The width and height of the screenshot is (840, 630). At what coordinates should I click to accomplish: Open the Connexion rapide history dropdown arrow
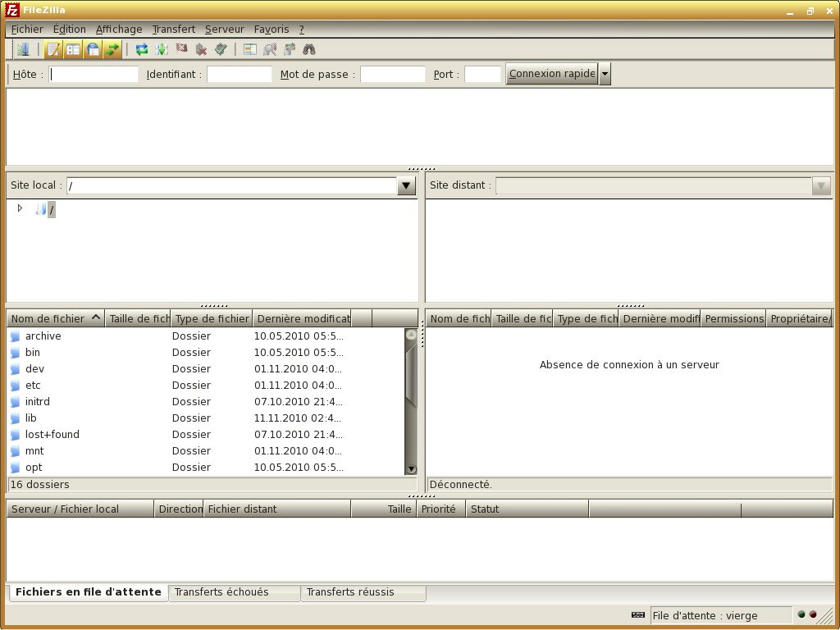[x=605, y=74]
